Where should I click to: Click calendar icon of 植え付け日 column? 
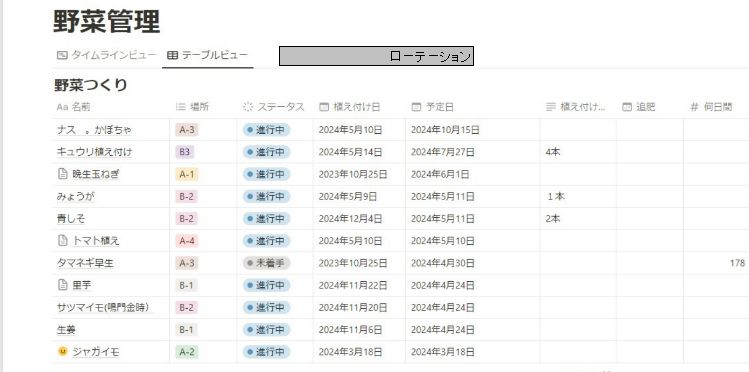pyautogui.click(x=324, y=107)
